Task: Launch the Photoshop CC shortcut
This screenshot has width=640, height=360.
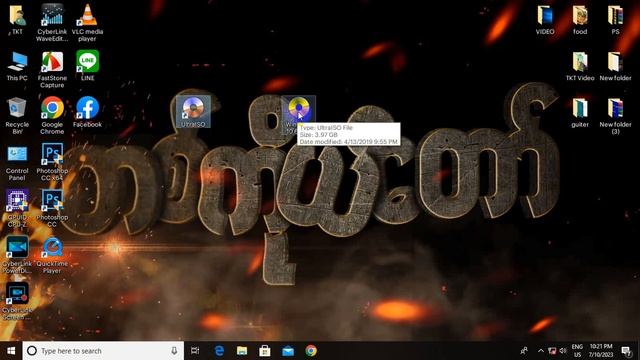Action: (52, 209)
